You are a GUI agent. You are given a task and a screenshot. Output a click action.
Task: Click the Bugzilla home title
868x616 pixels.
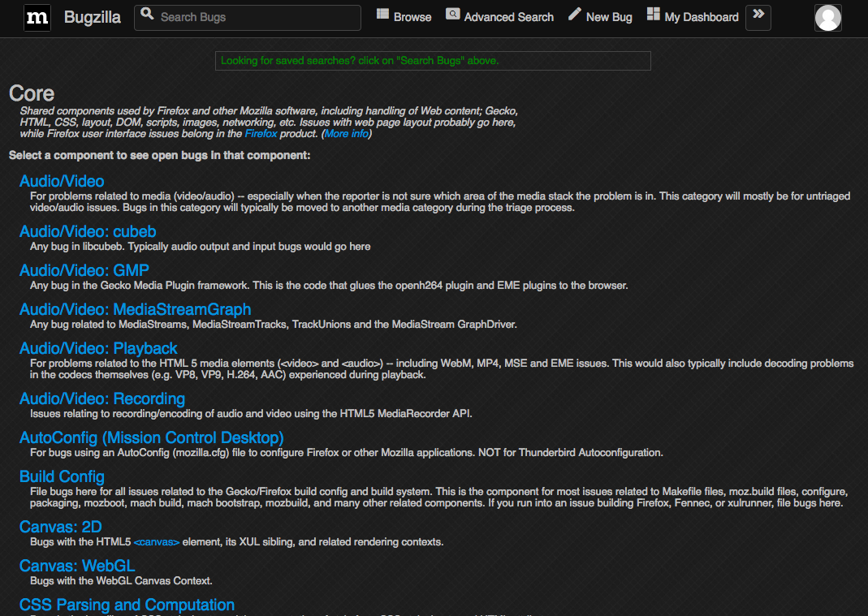coord(93,17)
